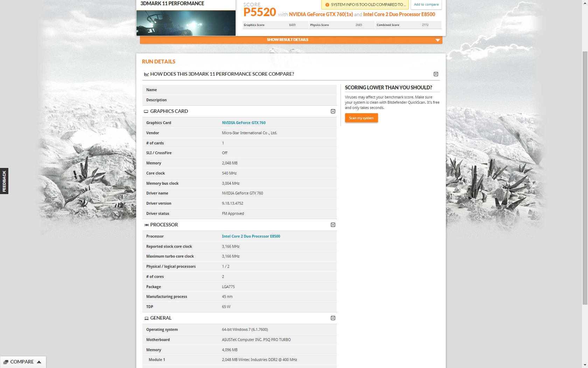Collapse the score comparison section

[436, 74]
